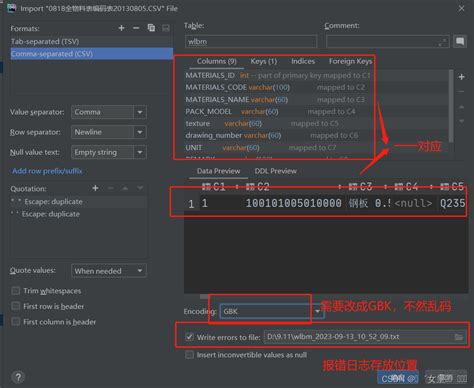
Task: Click Add row prefix/suffix link
Action: pos(47,171)
